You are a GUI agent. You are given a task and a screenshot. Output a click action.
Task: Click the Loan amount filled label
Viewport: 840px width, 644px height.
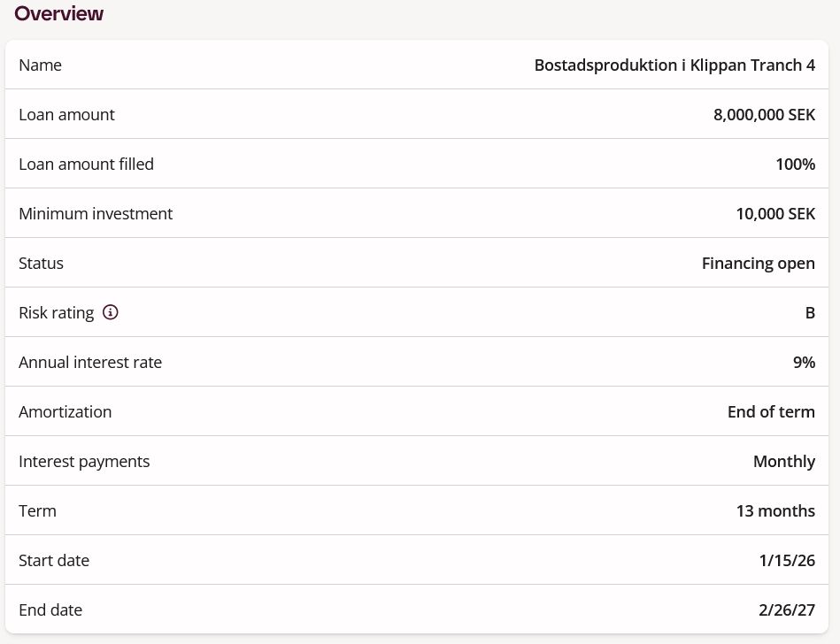87,165
